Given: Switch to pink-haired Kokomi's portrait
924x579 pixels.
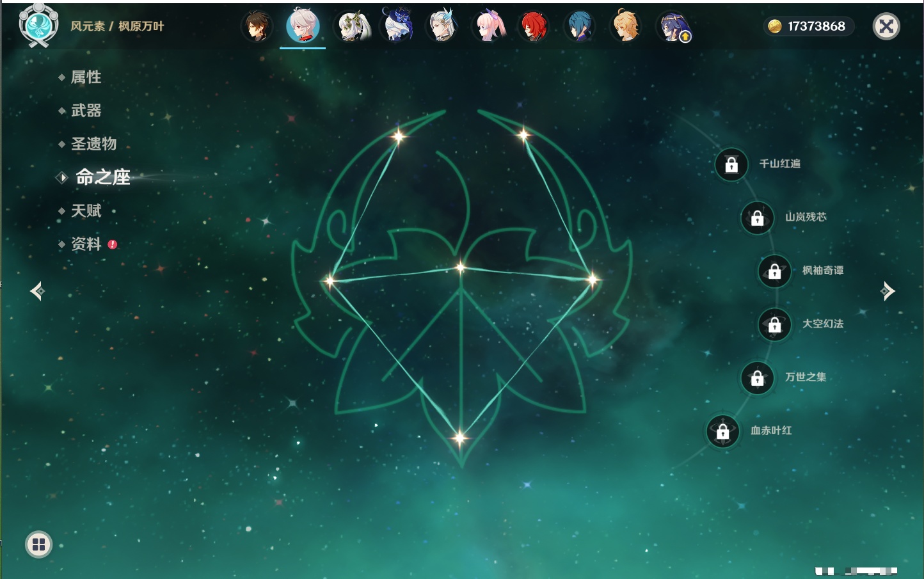Looking at the screenshot, I should 489,27.
